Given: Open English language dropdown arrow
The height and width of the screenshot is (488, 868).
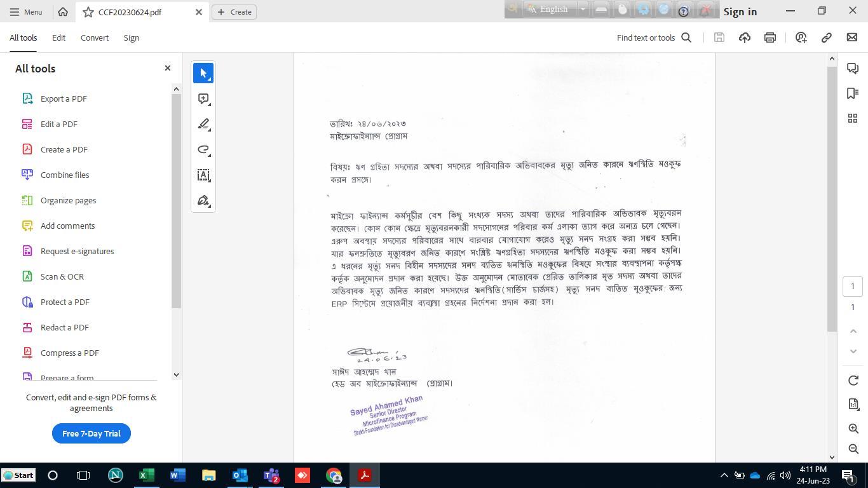Looking at the screenshot, I should (582, 10).
